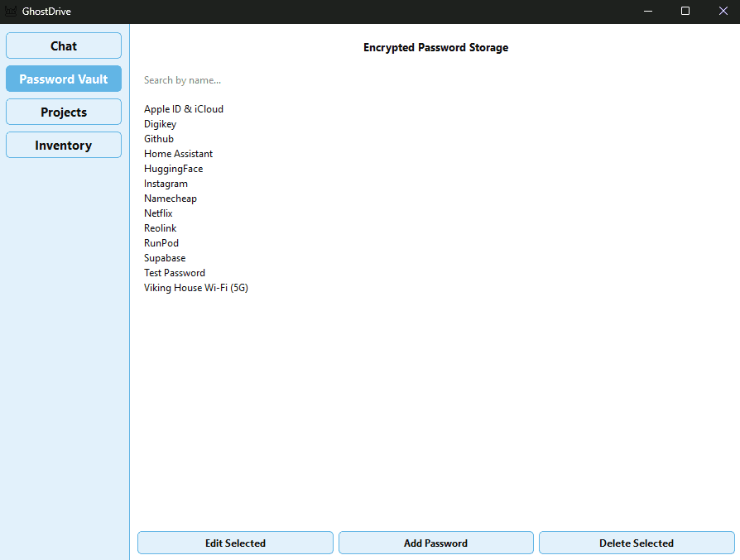This screenshot has height=560, width=740.
Task: Click the Edit Selected button
Action: point(235,543)
